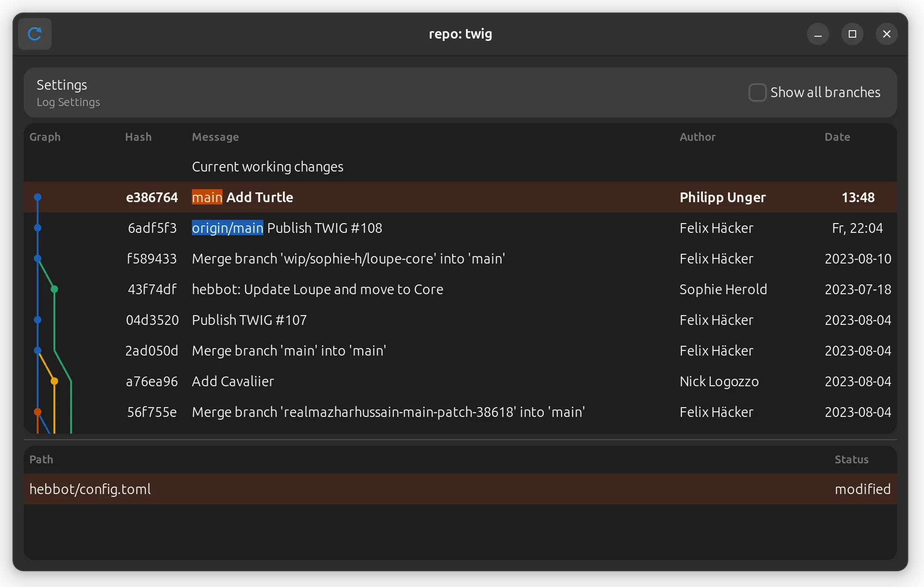Image resolution: width=924 pixels, height=587 pixels.
Task: Select commit e386764 Add Turtle
Action: click(259, 198)
